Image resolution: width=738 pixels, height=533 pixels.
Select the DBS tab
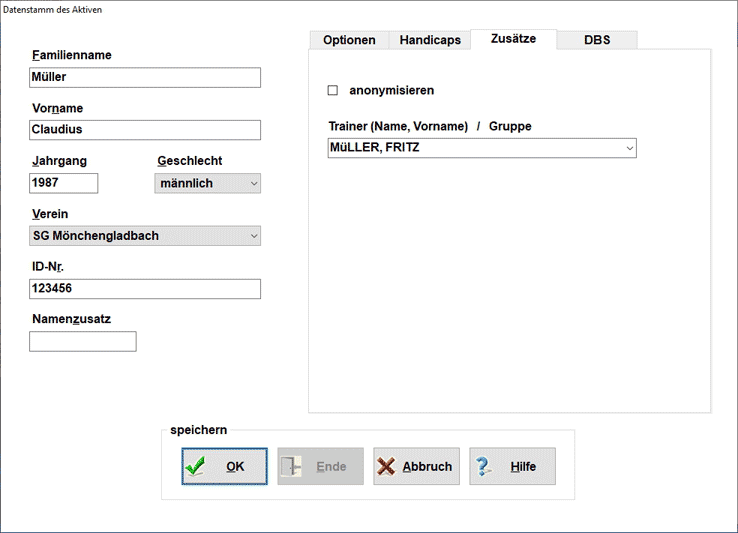pyautogui.click(x=597, y=40)
